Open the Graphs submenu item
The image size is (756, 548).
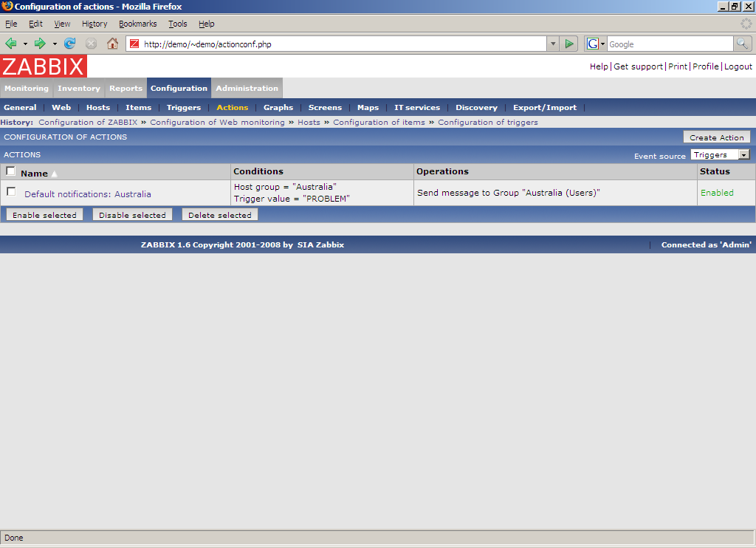click(x=278, y=108)
